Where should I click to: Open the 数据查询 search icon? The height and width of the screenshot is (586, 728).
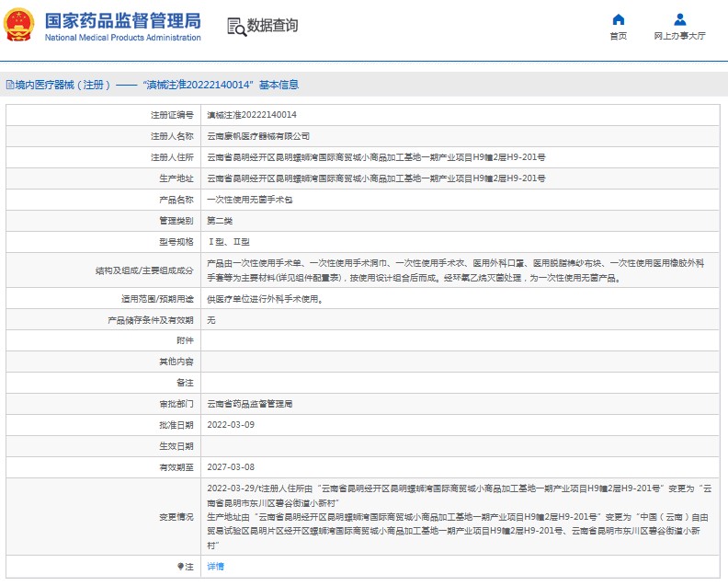click(x=235, y=27)
